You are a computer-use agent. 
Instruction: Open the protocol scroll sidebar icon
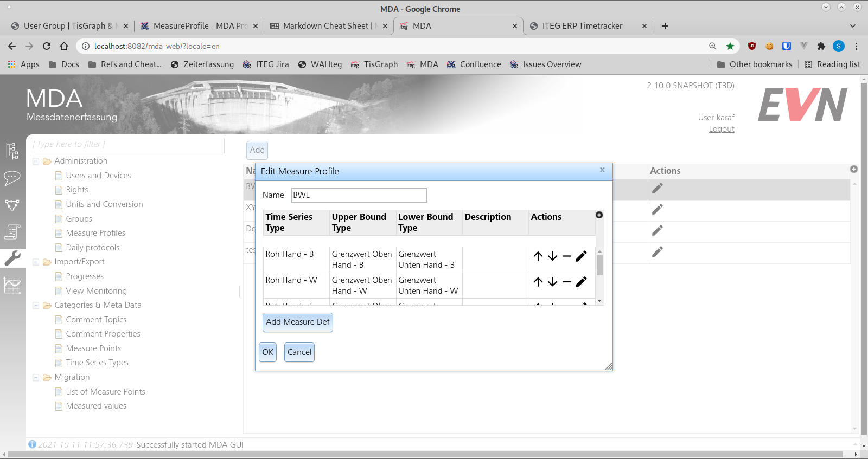[x=12, y=231]
